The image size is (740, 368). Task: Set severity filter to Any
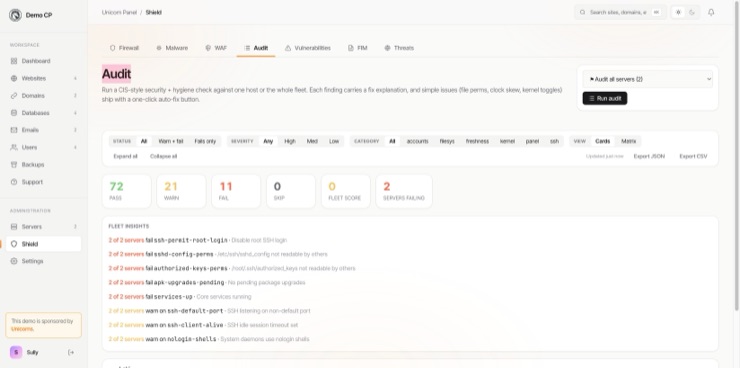tap(268, 141)
